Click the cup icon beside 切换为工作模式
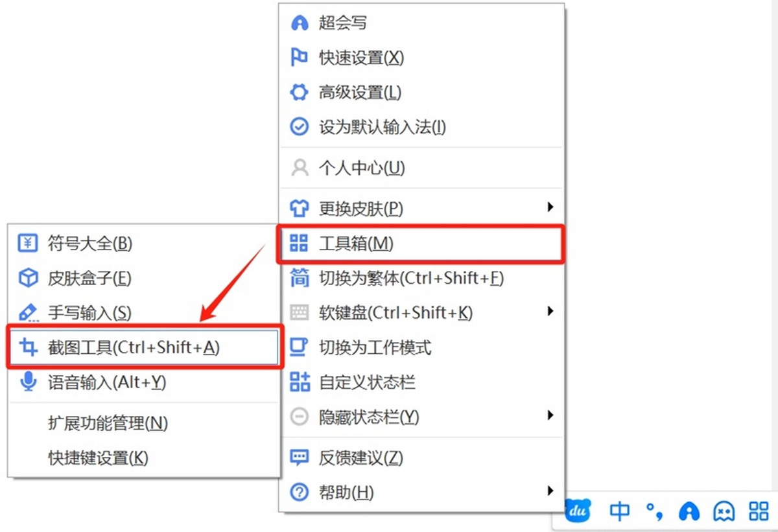This screenshot has width=778, height=532. click(299, 348)
